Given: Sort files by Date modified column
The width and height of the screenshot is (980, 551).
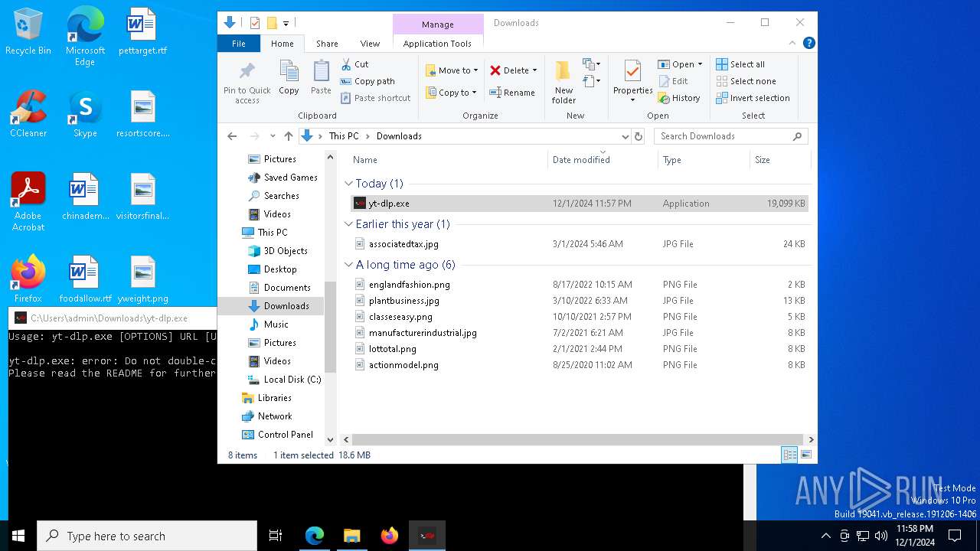Looking at the screenshot, I should [603, 160].
